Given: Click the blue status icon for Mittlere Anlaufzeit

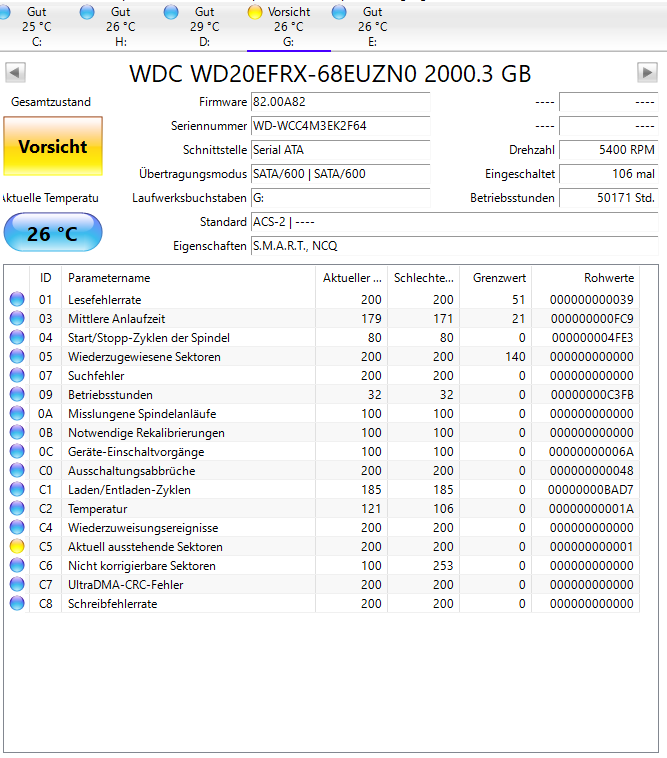Looking at the screenshot, I should (x=17, y=319).
